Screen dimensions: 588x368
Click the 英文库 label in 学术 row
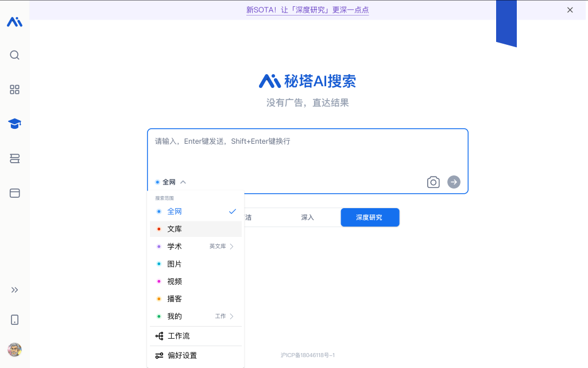tap(218, 246)
